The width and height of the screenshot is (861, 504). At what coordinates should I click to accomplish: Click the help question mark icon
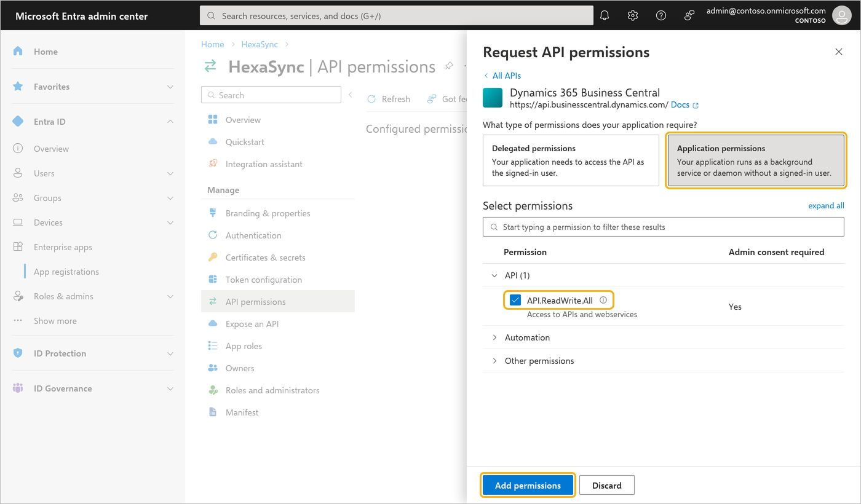click(661, 15)
